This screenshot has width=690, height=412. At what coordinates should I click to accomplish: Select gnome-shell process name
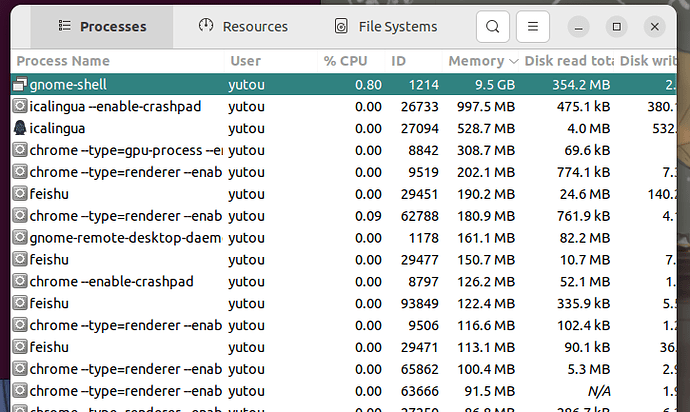click(x=68, y=85)
